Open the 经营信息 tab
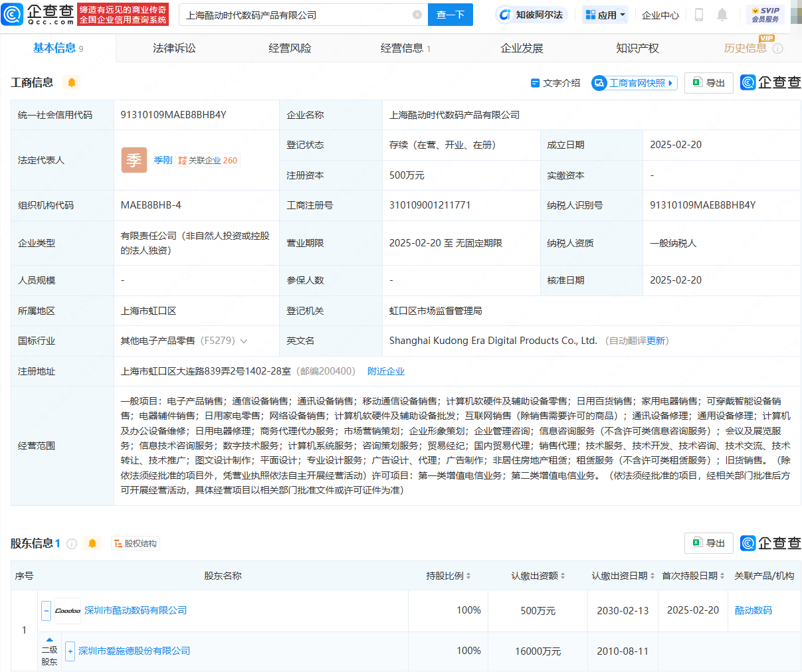802x672 pixels. (x=405, y=48)
